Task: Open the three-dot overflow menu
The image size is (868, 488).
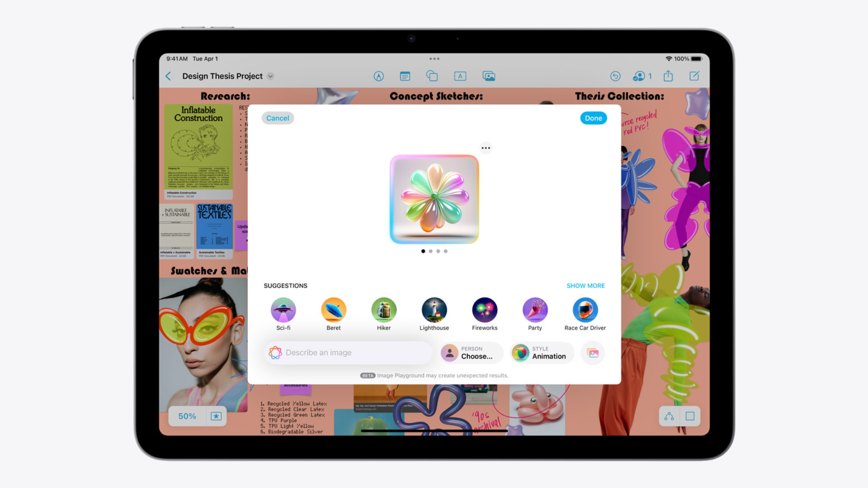Action: [x=486, y=148]
